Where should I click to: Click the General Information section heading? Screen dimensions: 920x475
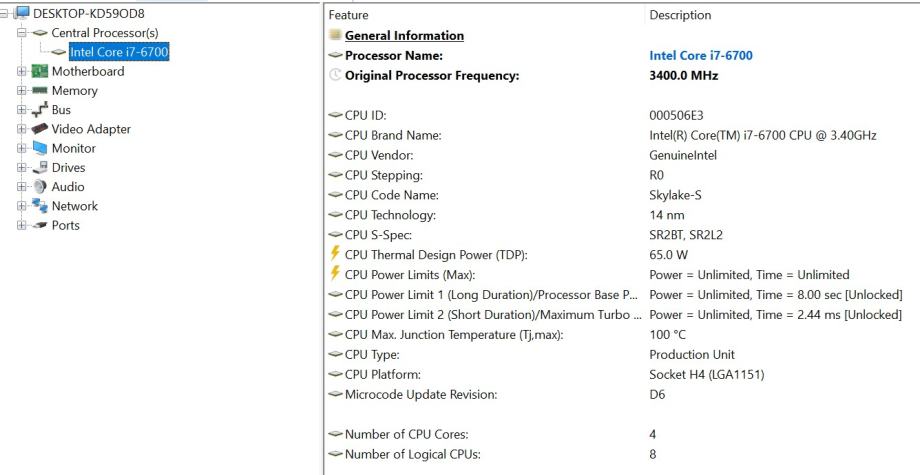404,36
